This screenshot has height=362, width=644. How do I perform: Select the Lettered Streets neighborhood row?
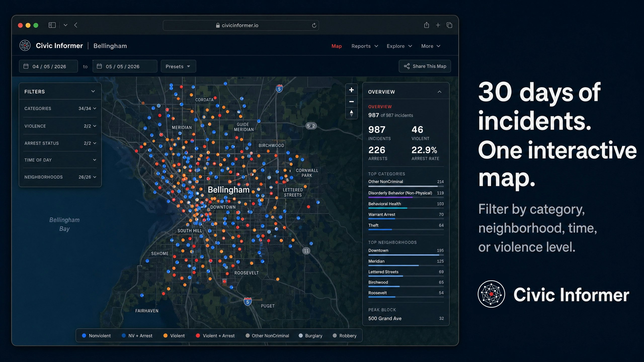[406, 273]
